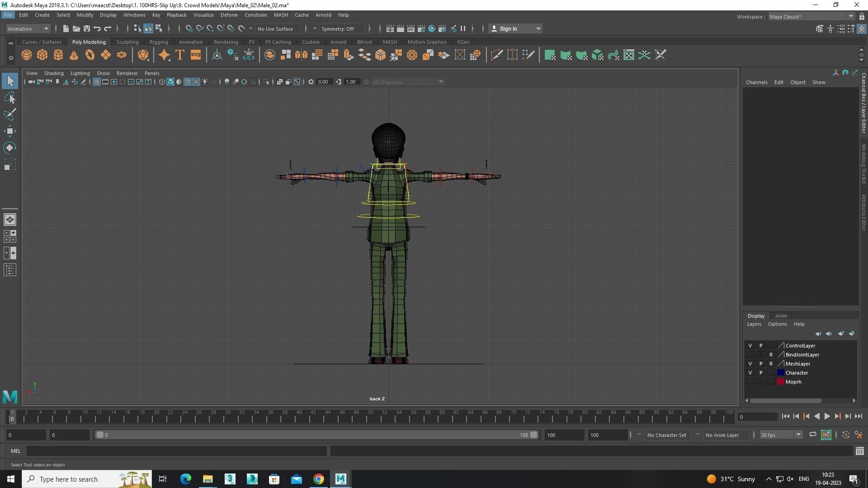Create a polygon plane from shelf
Image resolution: width=868 pixels, height=488 pixels.
106,55
